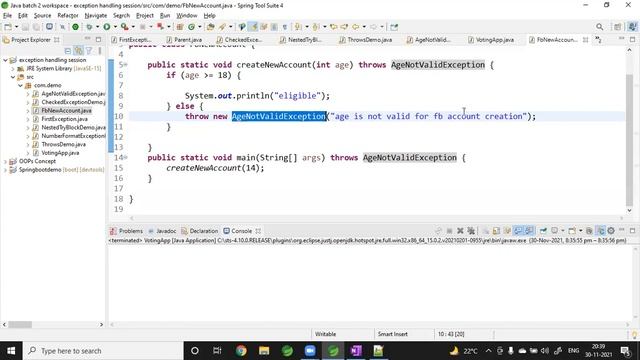The height and width of the screenshot is (360, 640).
Task: Open the Run button dropdown arrow
Action: (x=115, y=27)
